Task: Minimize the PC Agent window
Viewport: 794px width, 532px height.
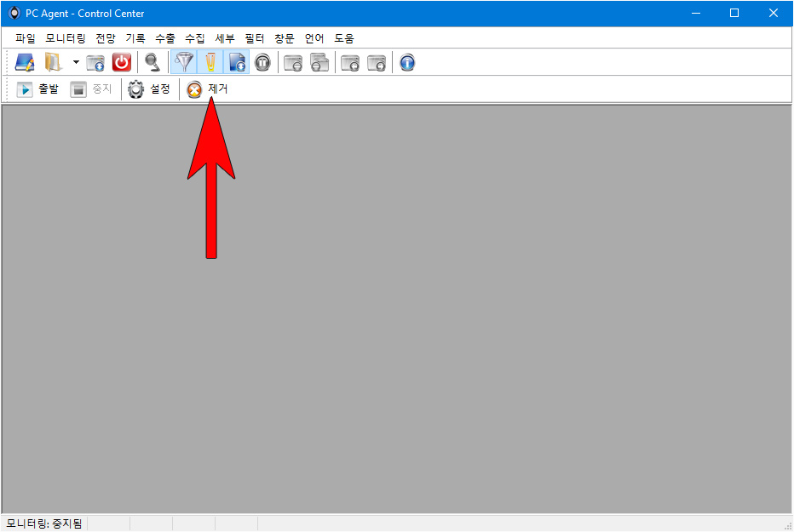Action: [x=696, y=13]
